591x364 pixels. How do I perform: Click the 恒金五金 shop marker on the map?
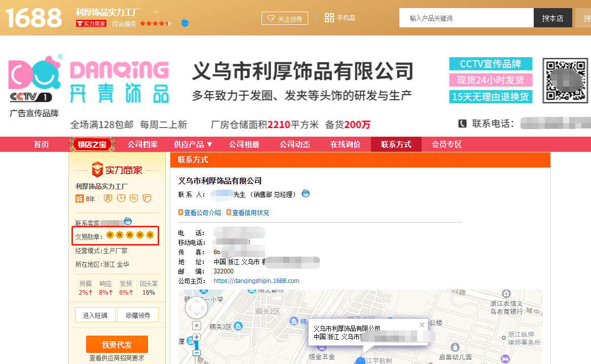point(321,348)
